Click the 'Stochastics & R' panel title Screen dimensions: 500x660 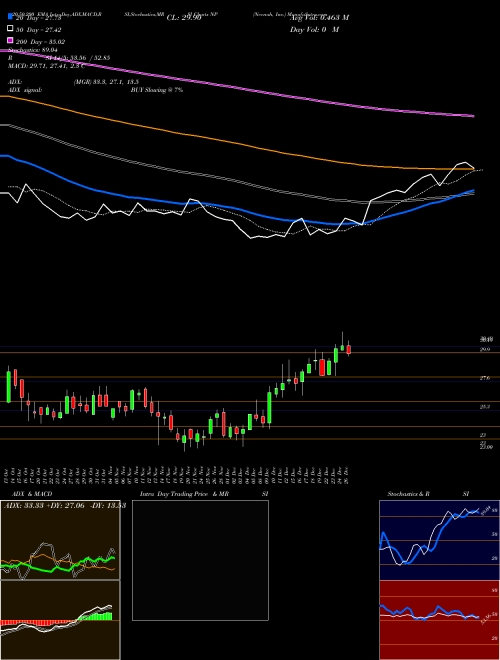point(408,494)
